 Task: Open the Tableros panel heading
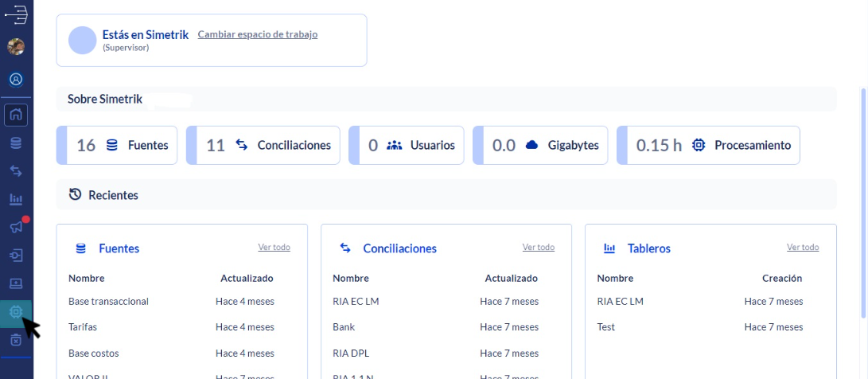(648, 248)
